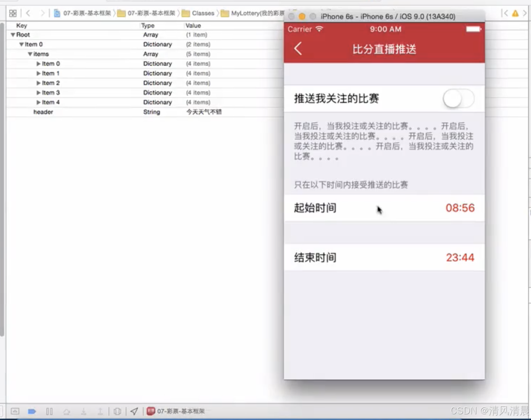Tap the 08:56 start time value
Viewport: 531px width, 420px height.
coord(460,208)
